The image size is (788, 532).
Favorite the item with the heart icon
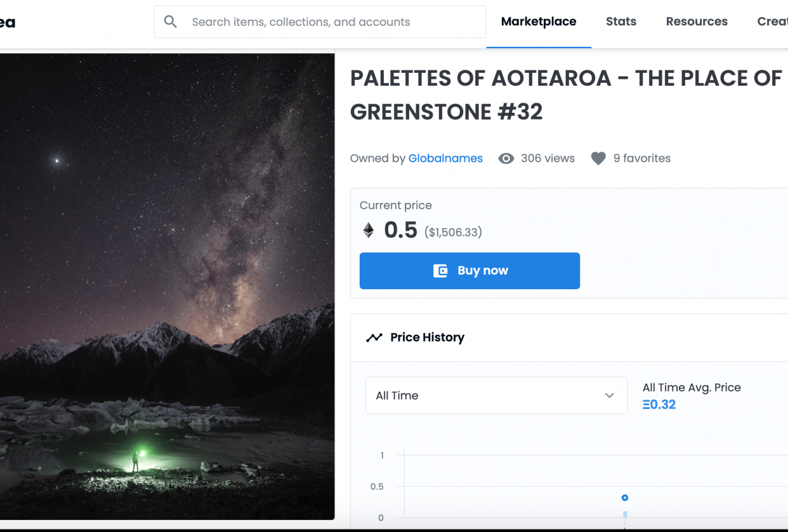tap(598, 159)
